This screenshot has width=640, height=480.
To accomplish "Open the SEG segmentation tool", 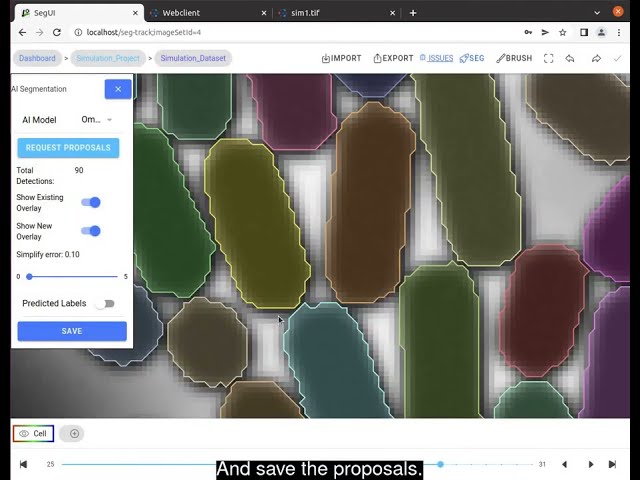I will tap(472, 58).
